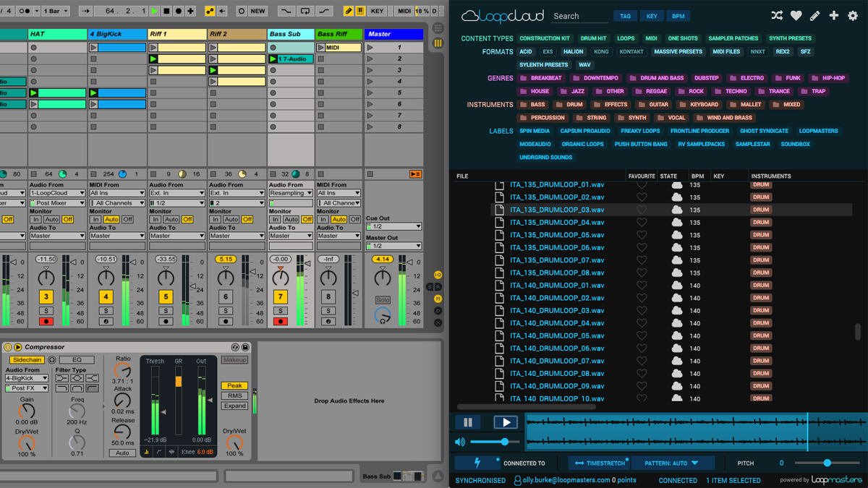Click the re-enable automation arrow button
This screenshot has height=488, width=868.
[222, 11]
